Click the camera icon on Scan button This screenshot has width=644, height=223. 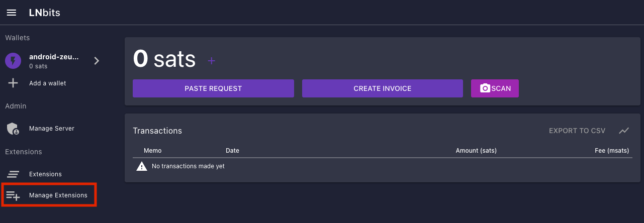[485, 88]
